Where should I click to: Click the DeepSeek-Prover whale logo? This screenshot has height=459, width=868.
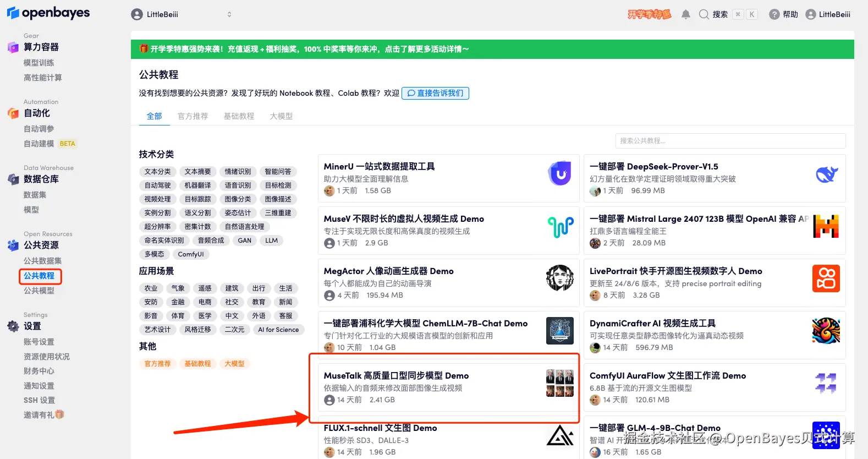tap(826, 174)
